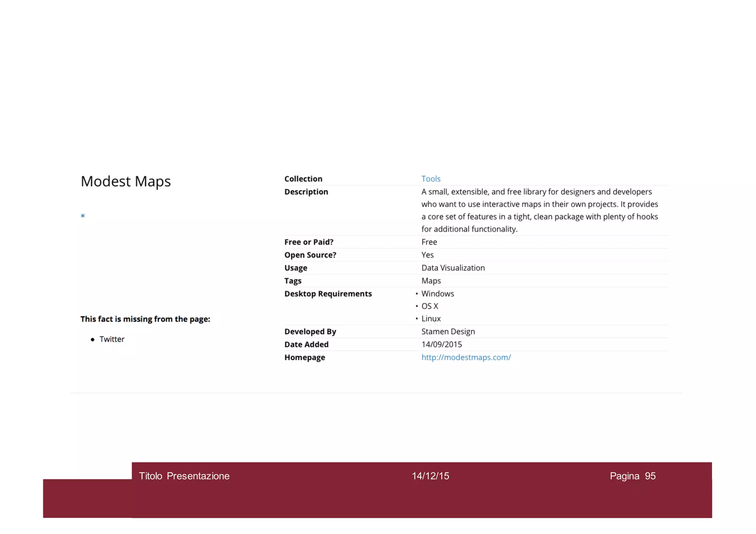Click the Description field label

(306, 192)
